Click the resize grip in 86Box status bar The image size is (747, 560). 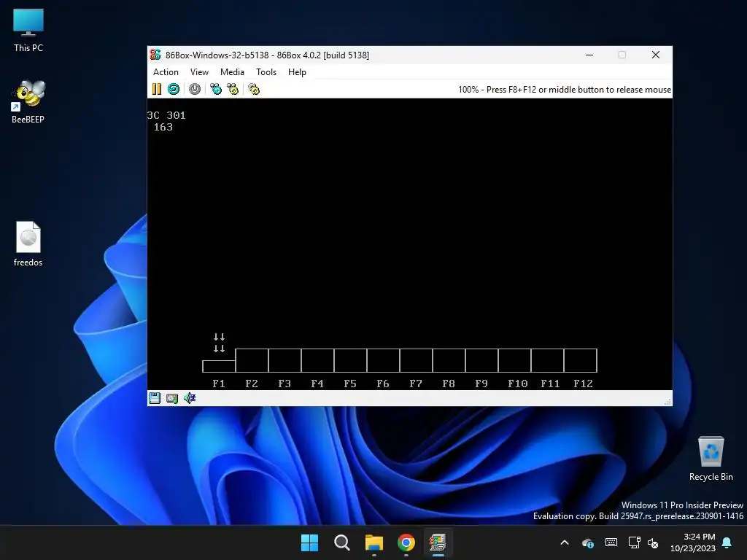coord(668,402)
